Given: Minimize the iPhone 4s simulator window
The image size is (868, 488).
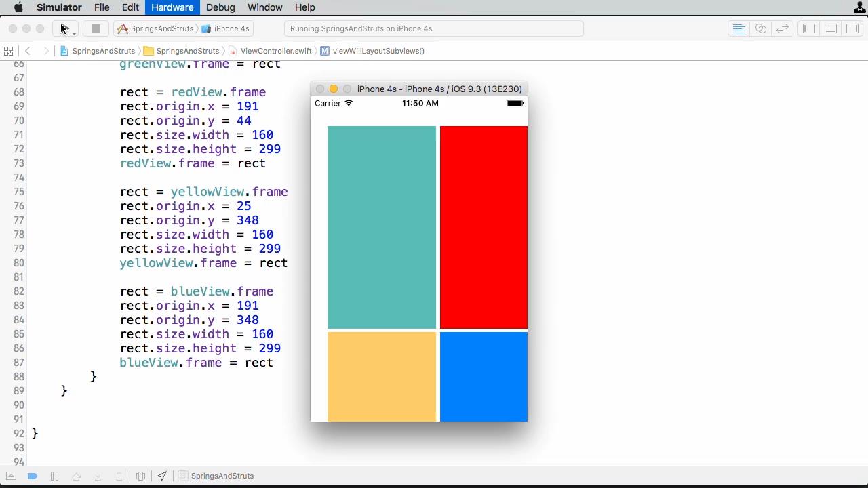Looking at the screenshot, I should (x=334, y=89).
